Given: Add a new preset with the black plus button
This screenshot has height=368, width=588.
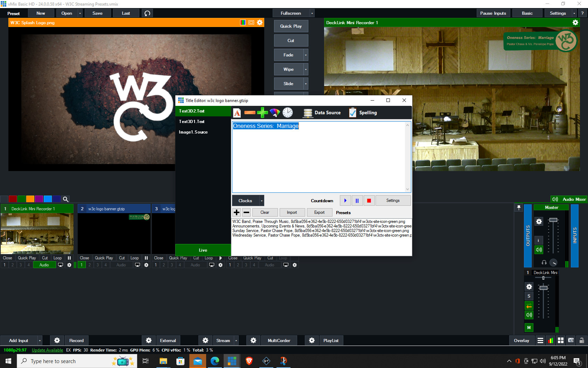Looking at the screenshot, I should [237, 212].
